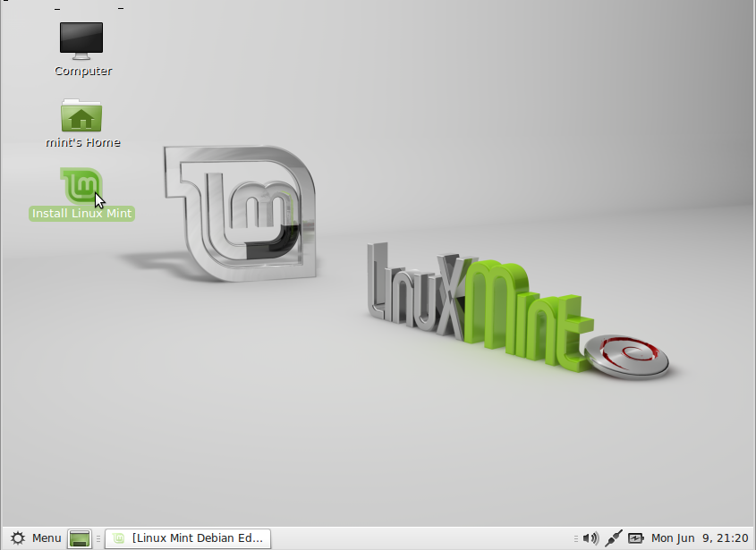This screenshot has height=550, width=756.
Task: Toggle the Show Desktop applet on the panel
Action: 79,538
